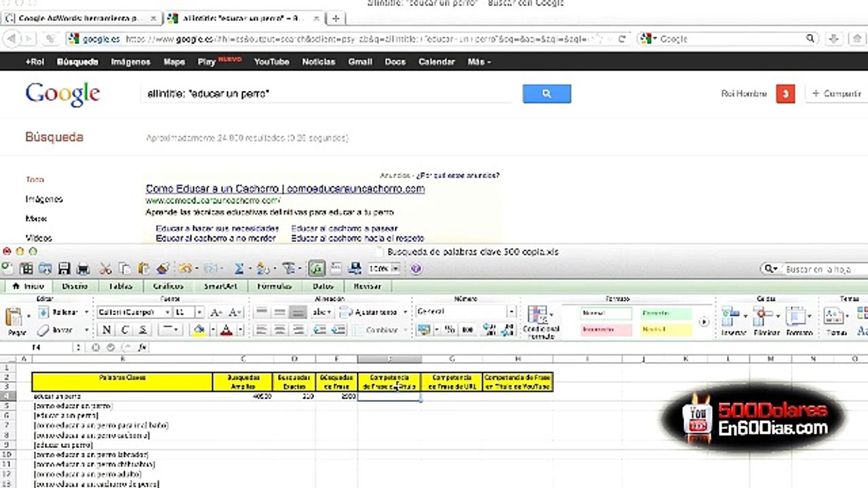Increase font size with A+ icon
Image resolution: width=868 pixels, height=488 pixels.
[216, 312]
